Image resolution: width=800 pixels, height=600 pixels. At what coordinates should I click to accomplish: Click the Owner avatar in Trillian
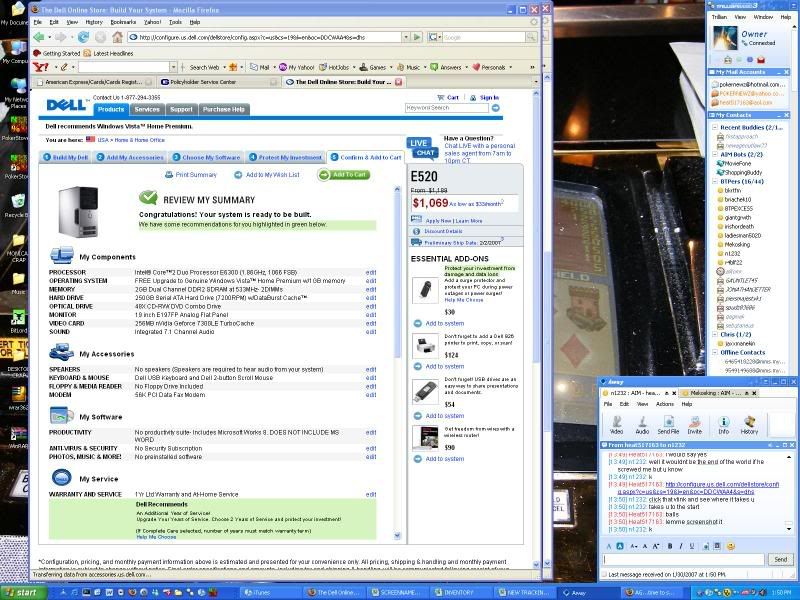coord(724,38)
